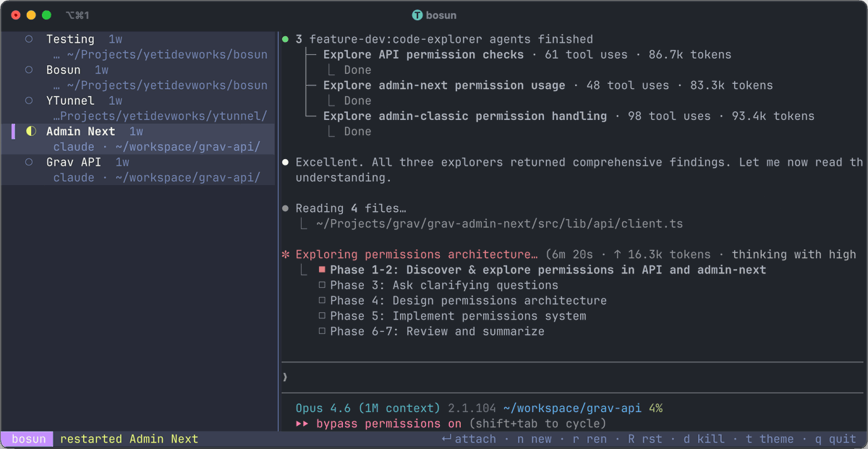Click the t theme shortcut
Screen dimensions: 868x449
point(770,439)
